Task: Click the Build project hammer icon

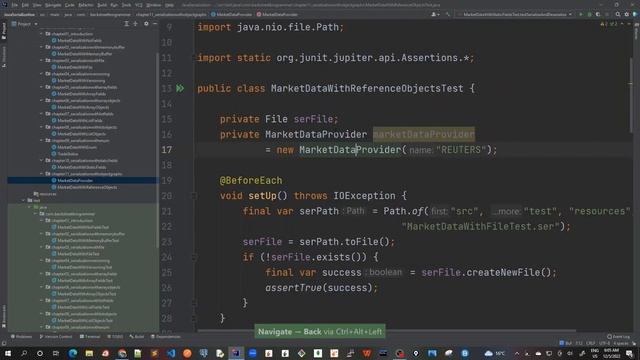Action: (x=448, y=14)
